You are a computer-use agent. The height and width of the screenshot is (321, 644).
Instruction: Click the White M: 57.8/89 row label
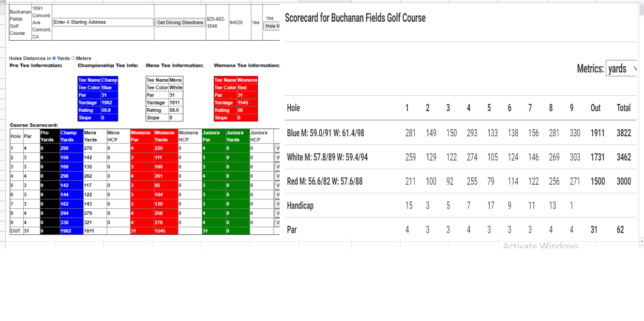[x=327, y=157]
